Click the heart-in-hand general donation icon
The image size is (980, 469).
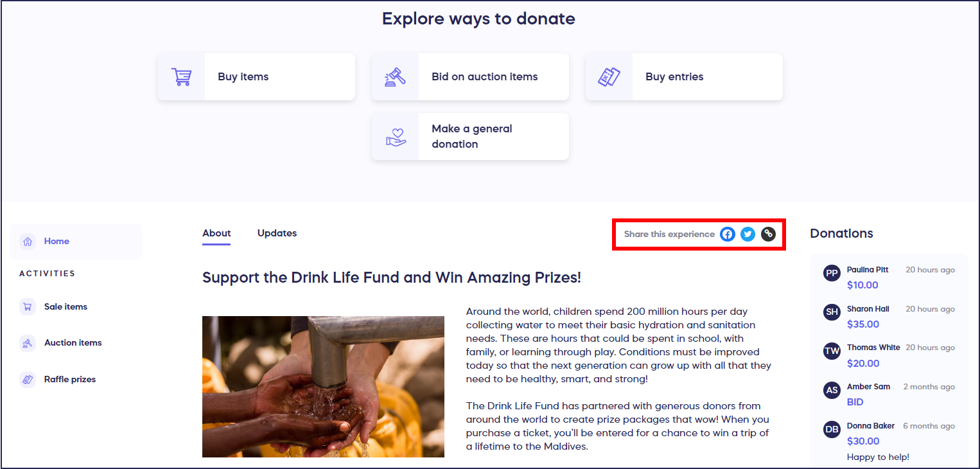(396, 137)
